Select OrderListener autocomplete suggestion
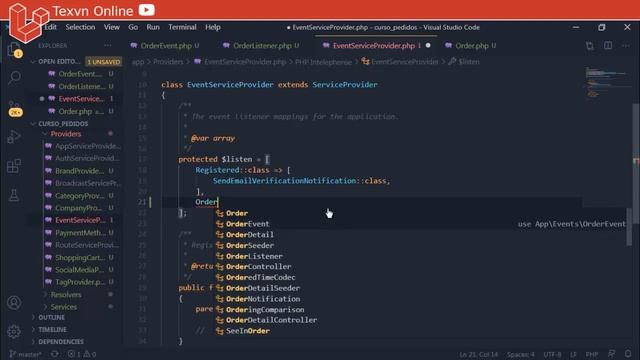640x360 pixels. pyautogui.click(x=254, y=256)
